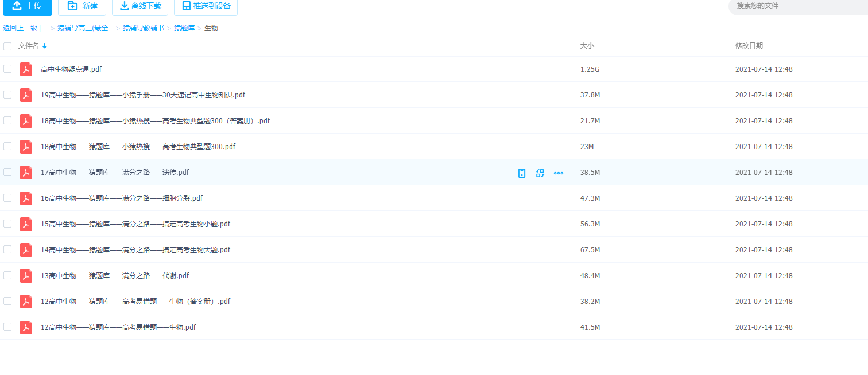Open the three-dot more menu for 遗传.pdf
Screen dimensions: 868x375
click(x=558, y=173)
